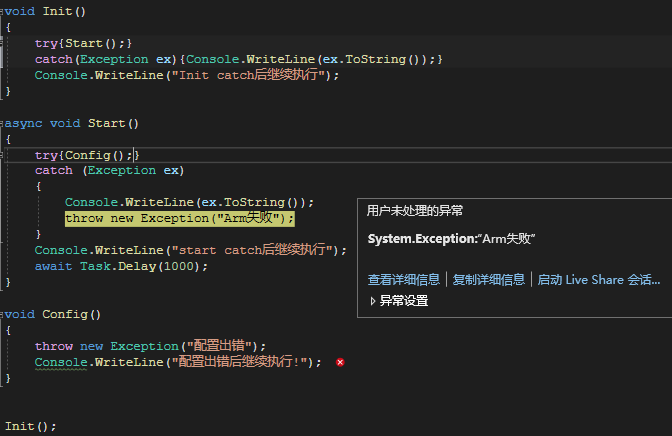Click 用户未处理的异常 title text
The width and height of the screenshot is (672, 436).
tap(415, 210)
